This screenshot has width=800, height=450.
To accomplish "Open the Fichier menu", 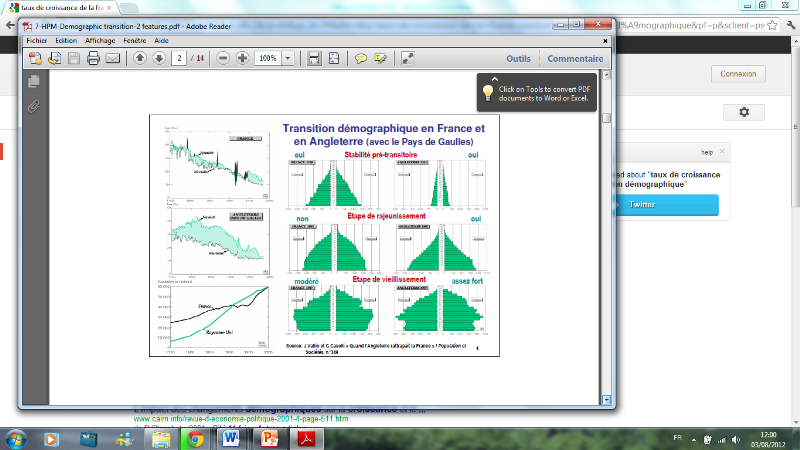I will click(x=36, y=41).
